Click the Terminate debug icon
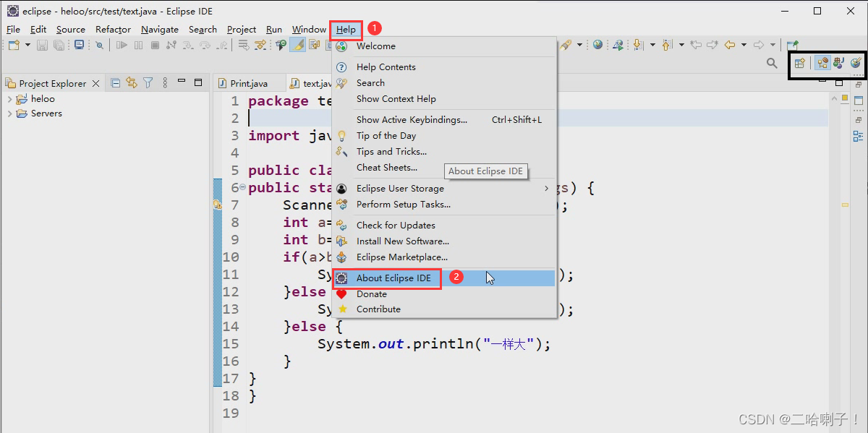The width and height of the screenshot is (868, 433). coord(155,45)
